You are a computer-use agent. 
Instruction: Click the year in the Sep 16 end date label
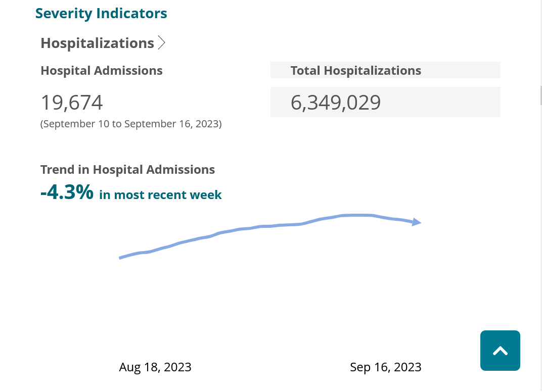tap(409, 367)
